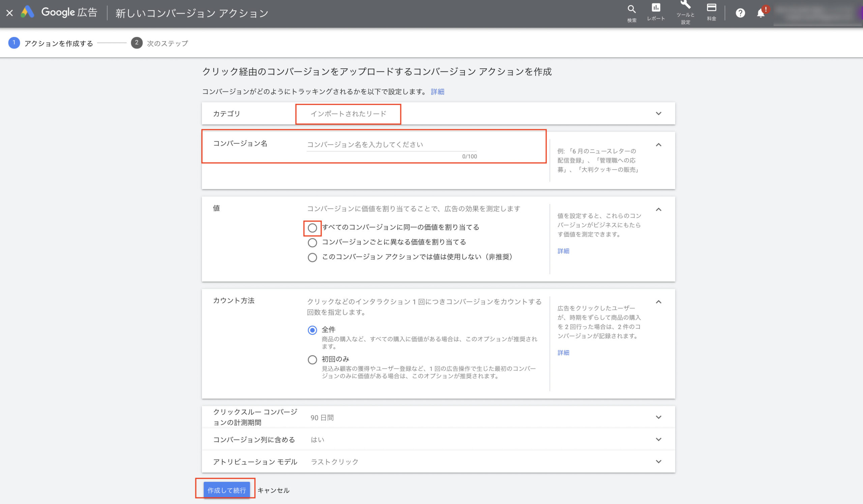Click the search magnifier icon in header
Screen dimensions: 863x504
tap(631, 9)
